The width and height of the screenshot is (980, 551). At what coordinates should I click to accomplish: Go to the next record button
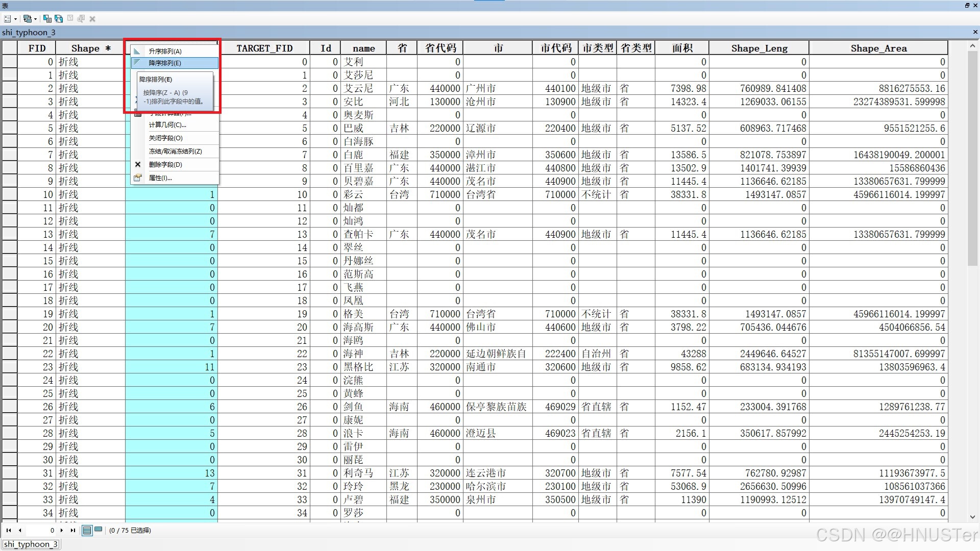pos(62,530)
